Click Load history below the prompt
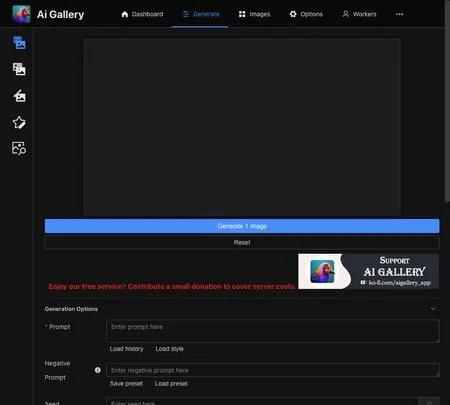This screenshot has height=405, width=450. click(126, 349)
